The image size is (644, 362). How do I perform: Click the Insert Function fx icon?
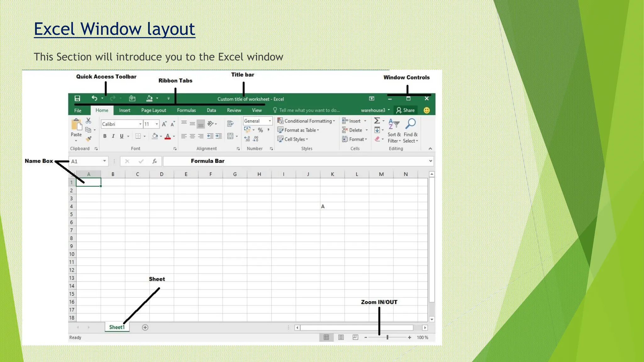(x=154, y=161)
